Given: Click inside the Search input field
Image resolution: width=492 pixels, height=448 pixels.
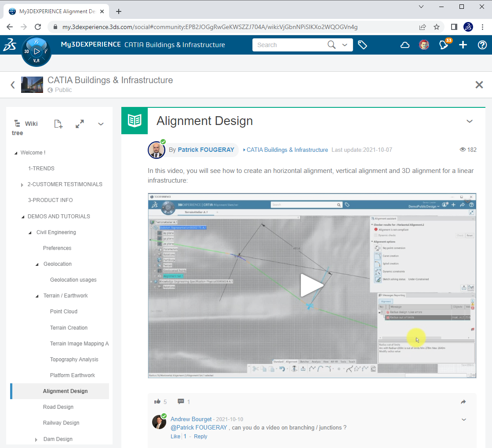Looking at the screenshot, I should (290, 44).
